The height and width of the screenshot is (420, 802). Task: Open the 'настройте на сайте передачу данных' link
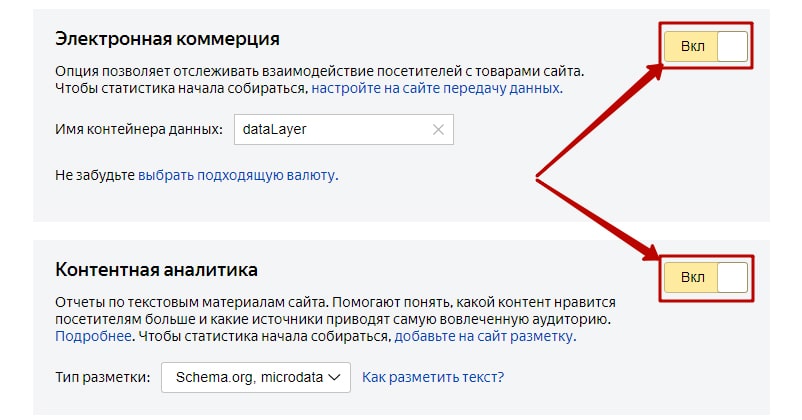click(x=436, y=88)
